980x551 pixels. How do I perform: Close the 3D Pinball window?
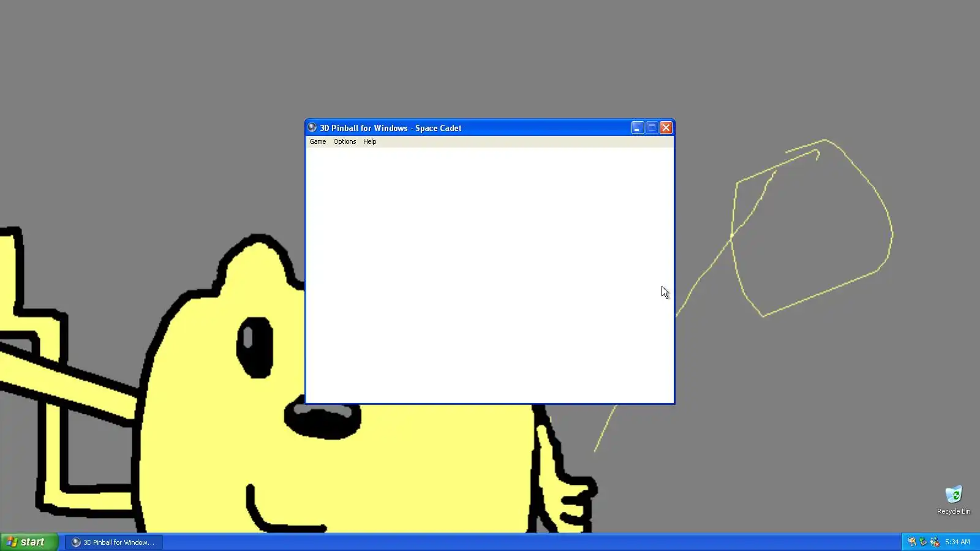click(x=666, y=128)
